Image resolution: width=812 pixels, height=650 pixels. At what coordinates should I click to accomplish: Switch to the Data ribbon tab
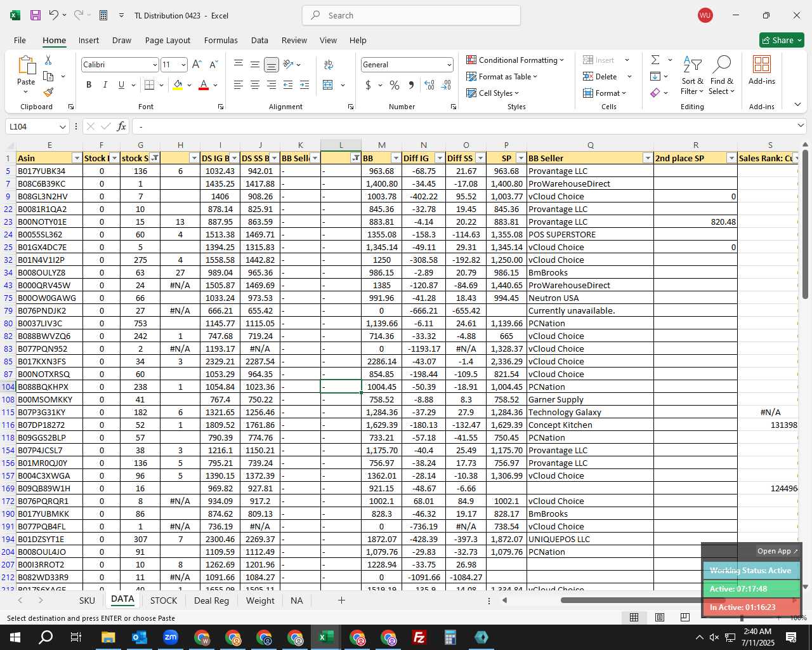tap(259, 40)
